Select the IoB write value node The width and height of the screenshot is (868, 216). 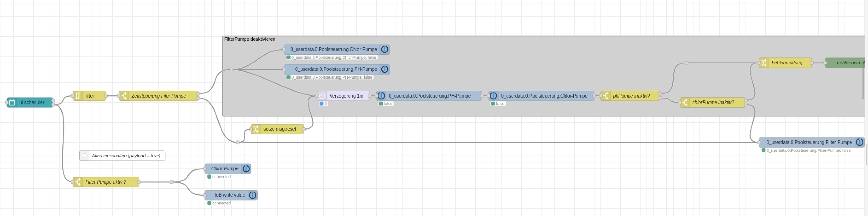(231, 195)
